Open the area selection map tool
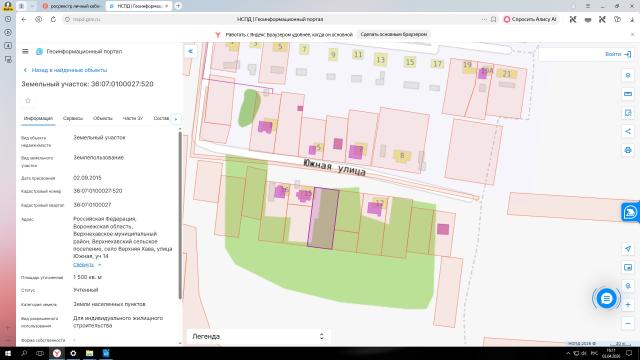640x360 pixels. [628, 113]
